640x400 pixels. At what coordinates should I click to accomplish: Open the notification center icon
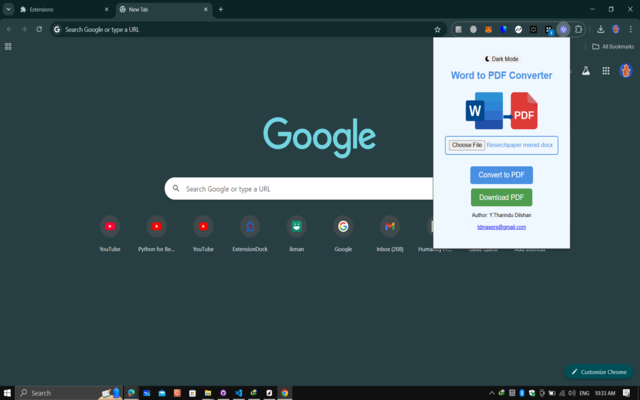pos(627,393)
